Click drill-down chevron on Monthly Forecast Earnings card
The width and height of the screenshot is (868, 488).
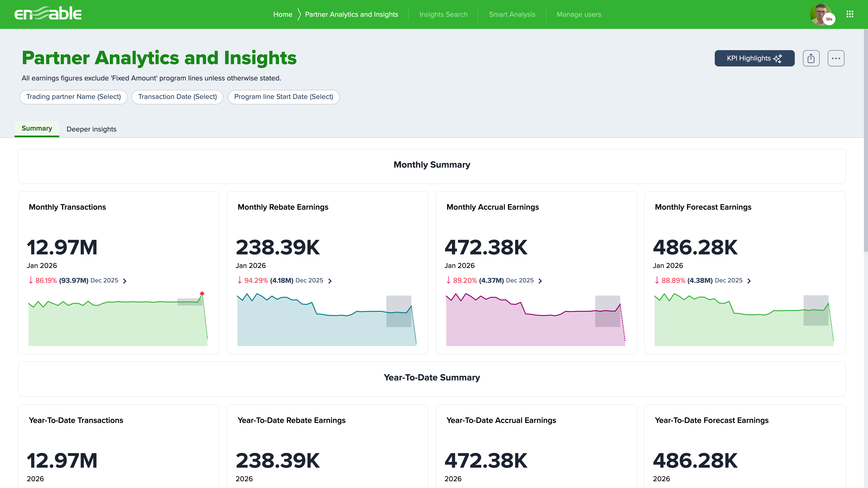tap(749, 281)
